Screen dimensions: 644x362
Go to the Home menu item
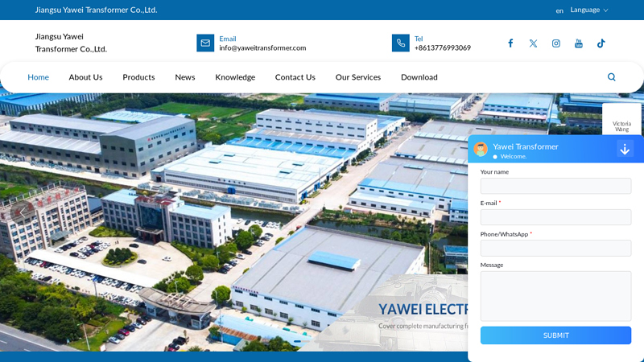pos(38,77)
